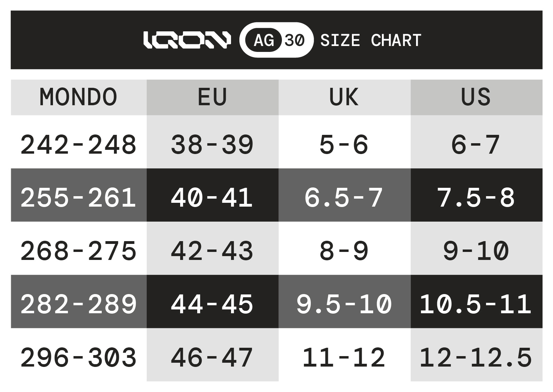Select the UK column header
Screen dimensions: 553x392
[x=344, y=97]
